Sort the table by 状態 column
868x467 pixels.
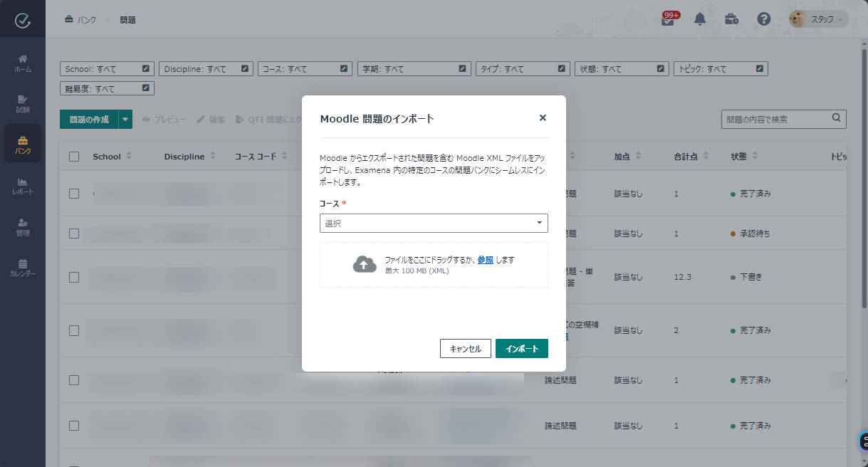click(755, 157)
